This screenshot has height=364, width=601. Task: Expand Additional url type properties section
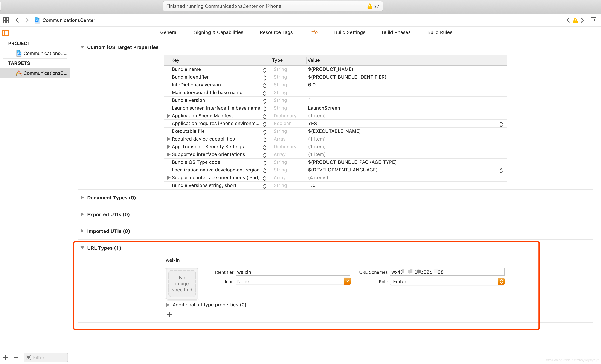(169, 305)
